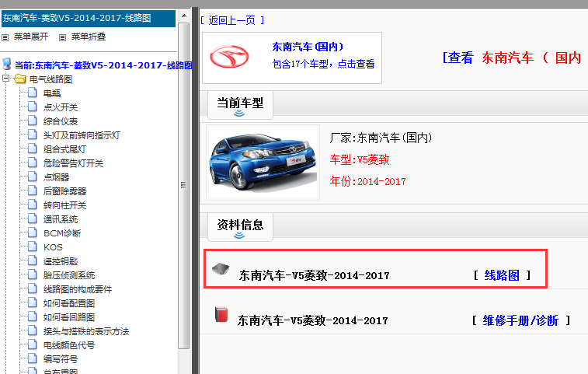Click the red book icon beside 维修手册 row
This screenshot has width=588, height=374.
[221, 314]
